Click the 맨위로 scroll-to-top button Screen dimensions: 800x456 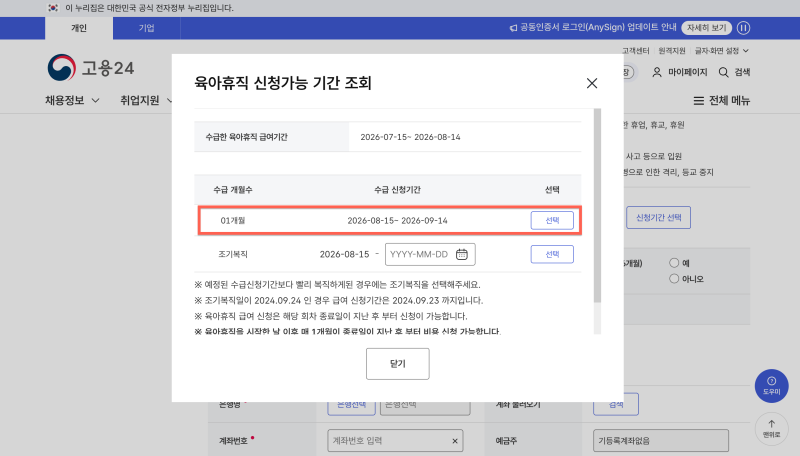[771, 428]
